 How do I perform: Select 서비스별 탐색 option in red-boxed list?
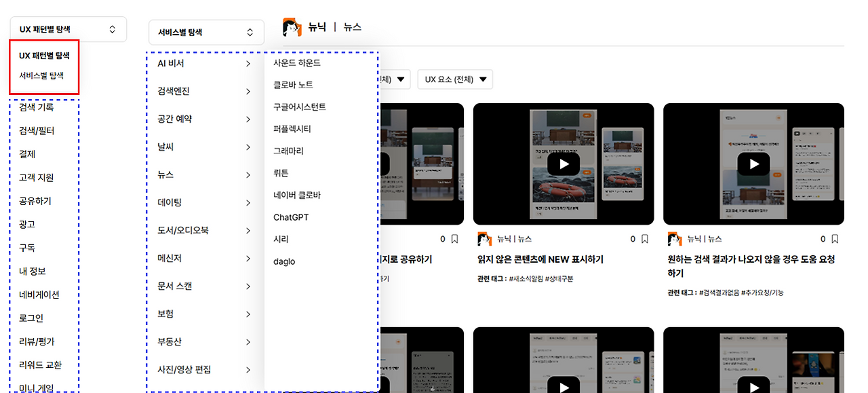[x=41, y=75]
